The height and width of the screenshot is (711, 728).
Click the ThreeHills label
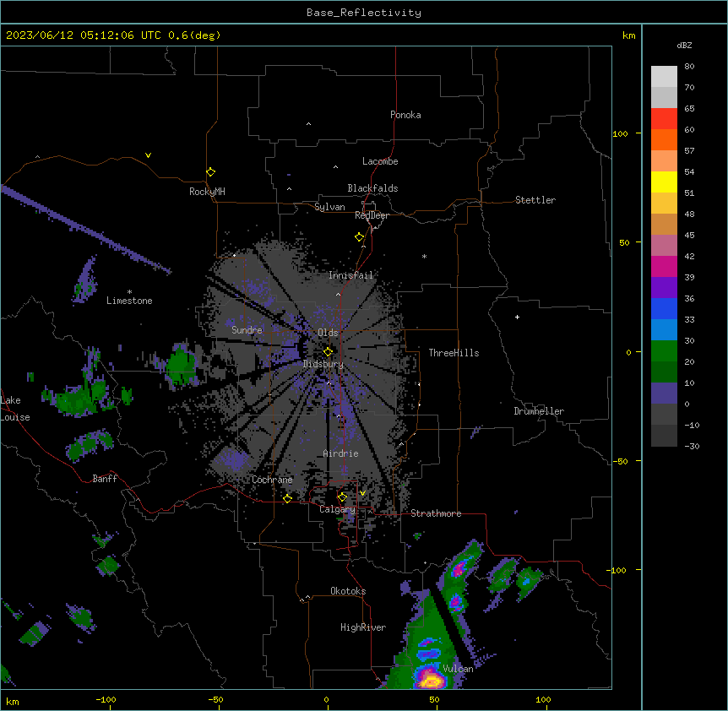[454, 353]
